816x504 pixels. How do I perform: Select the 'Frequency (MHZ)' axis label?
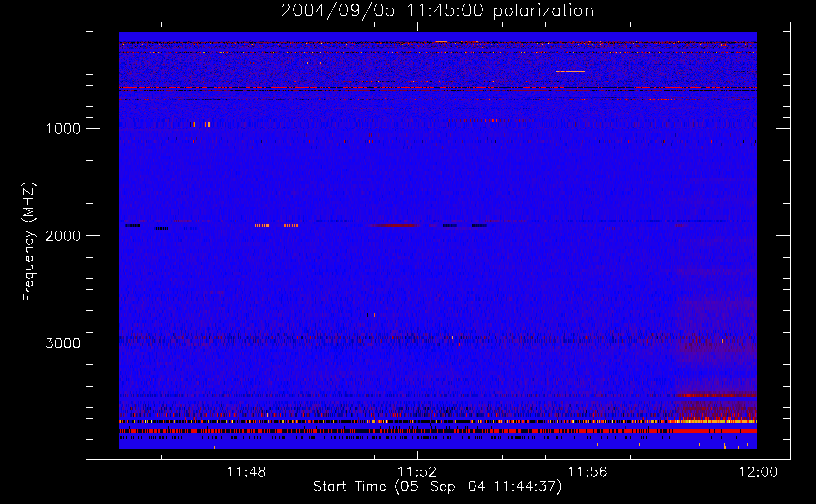29,241
